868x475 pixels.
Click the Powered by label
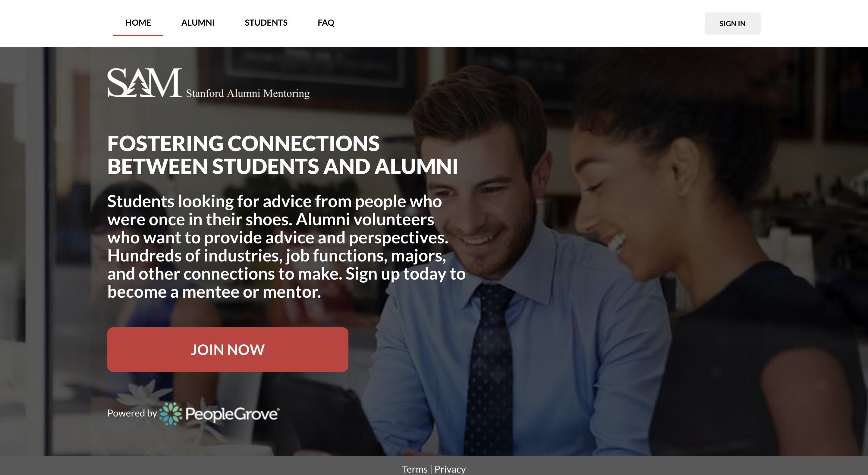(132, 413)
